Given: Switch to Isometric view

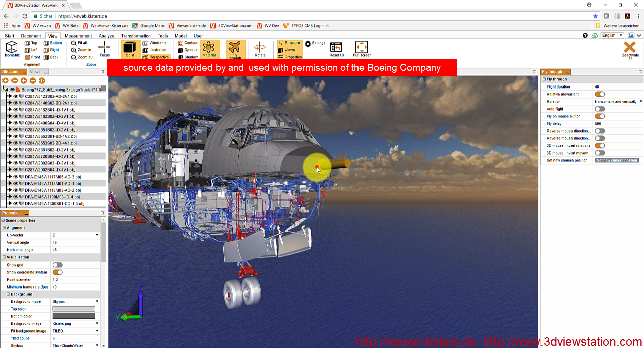Looking at the screenshot, I should coord(12,49).
